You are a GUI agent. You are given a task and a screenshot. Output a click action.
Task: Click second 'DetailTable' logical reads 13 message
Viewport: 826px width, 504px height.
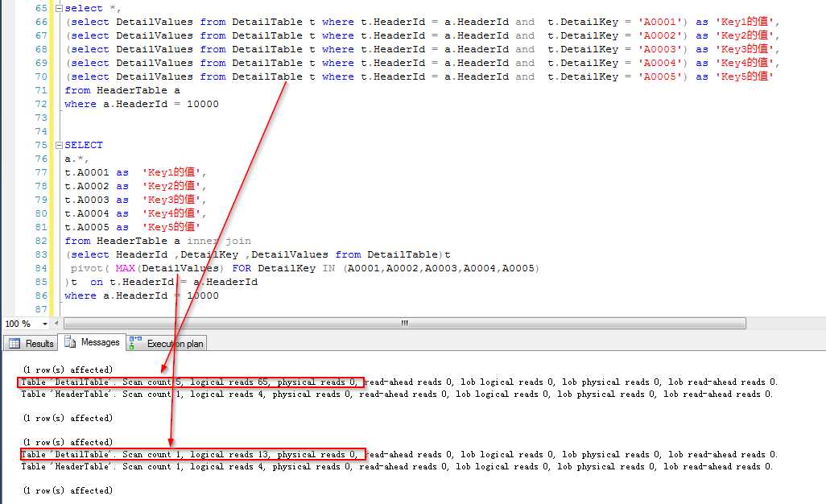[399, 455]
